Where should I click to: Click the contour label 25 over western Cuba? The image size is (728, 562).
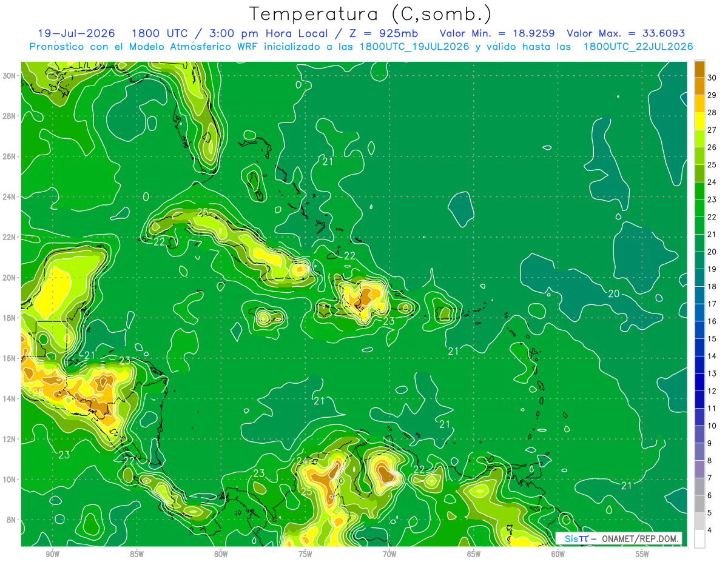coord(203,212)
